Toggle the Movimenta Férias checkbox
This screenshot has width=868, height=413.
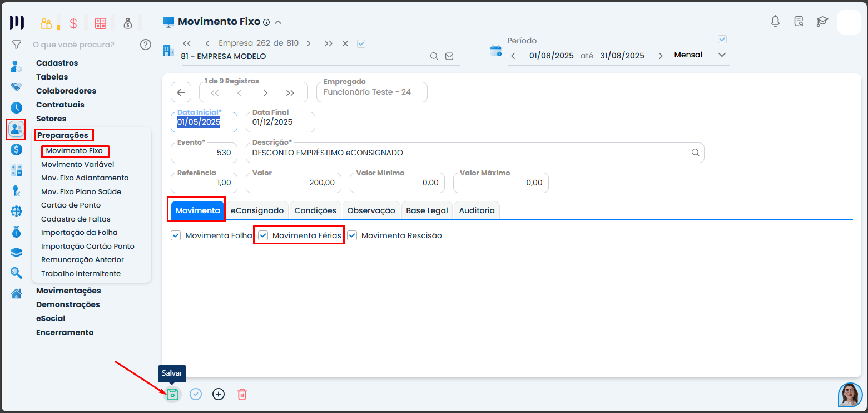264,235
